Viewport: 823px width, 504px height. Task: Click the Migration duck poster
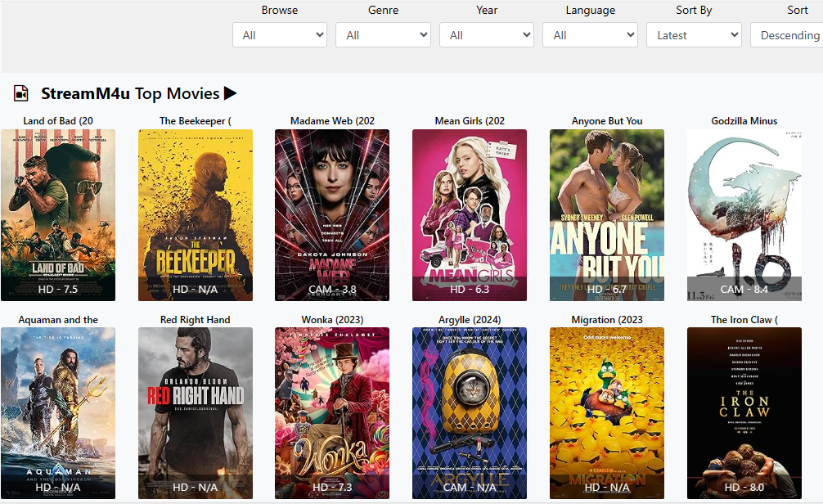click(607, 413)
